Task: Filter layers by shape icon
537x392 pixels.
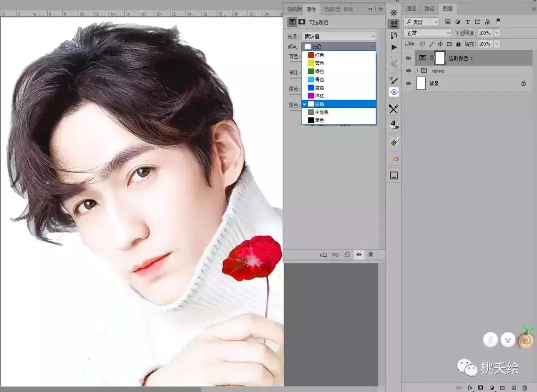Action: 477,22
